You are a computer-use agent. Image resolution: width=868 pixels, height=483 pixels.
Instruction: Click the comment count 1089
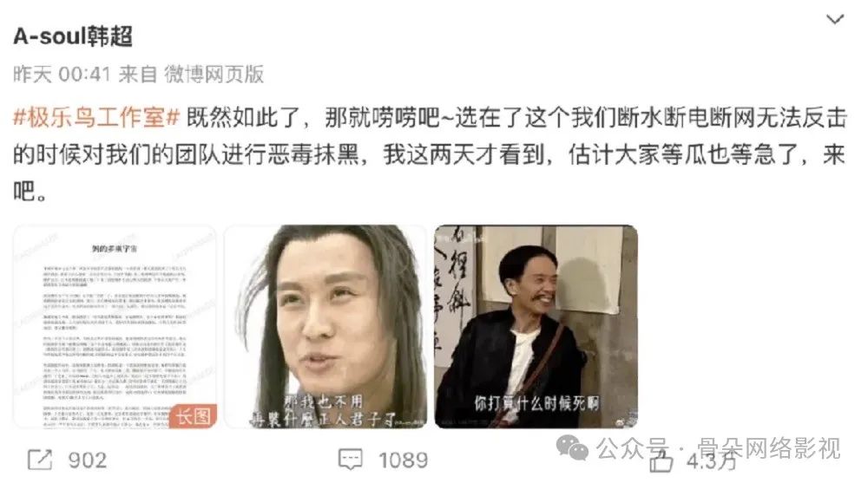tap(403, 460)
